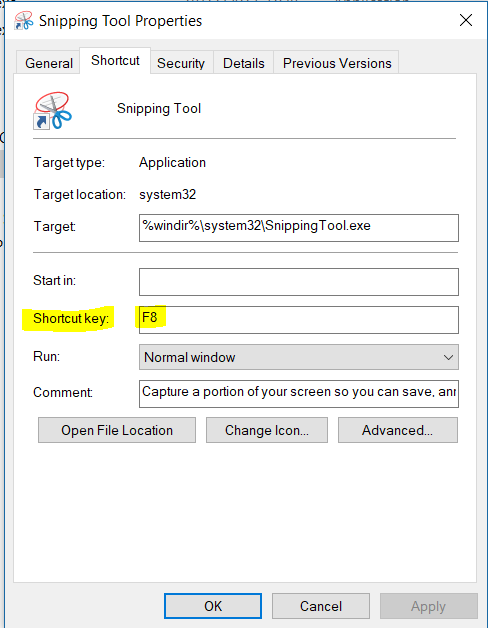Select the Shortcut tab

pos(115,60)
